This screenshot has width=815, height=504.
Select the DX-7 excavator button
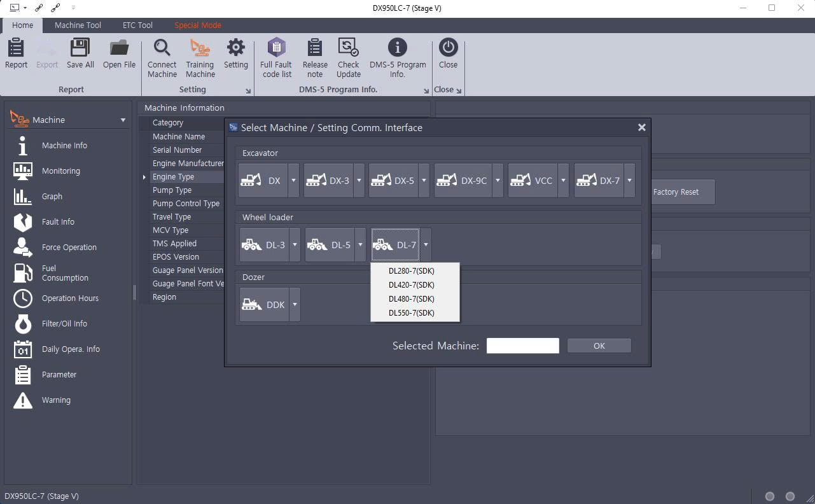click(x=599, y=181)
